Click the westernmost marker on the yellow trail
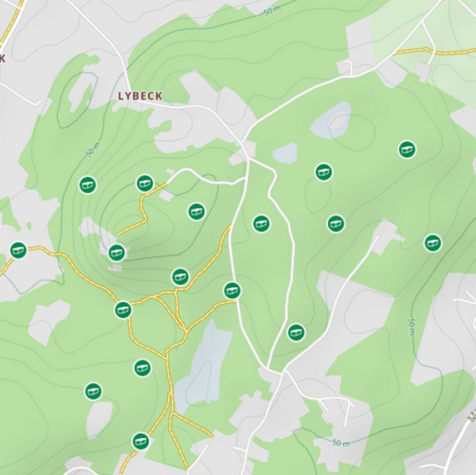This screenshot has width=476, height=475. click(18, 250)
